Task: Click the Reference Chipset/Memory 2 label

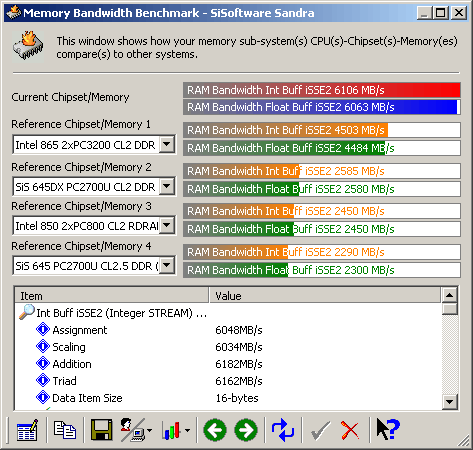Action: [81, 167]
